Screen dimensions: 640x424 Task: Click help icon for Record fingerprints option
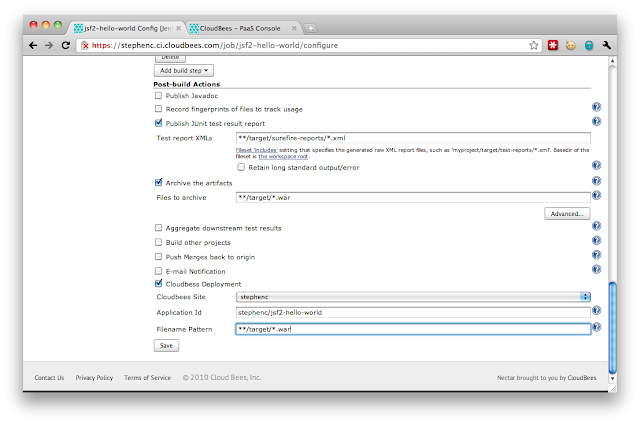596,108
